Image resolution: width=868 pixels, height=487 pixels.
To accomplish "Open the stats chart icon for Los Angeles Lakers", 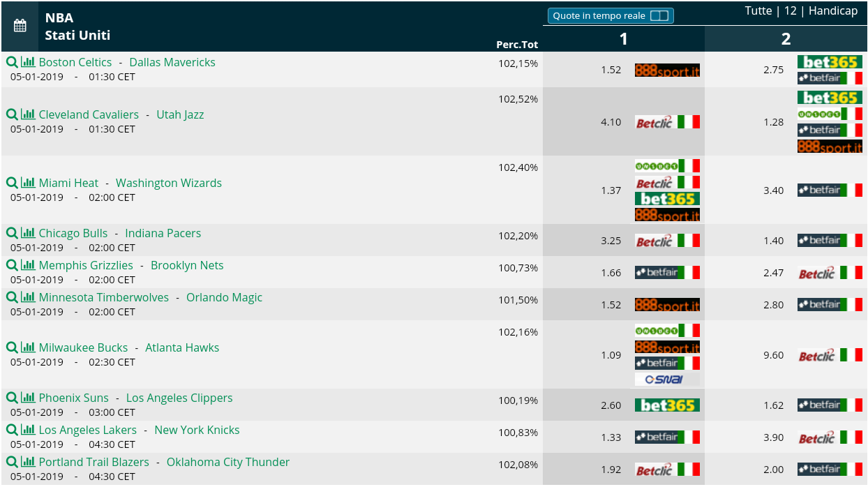I will click(28, 429).
